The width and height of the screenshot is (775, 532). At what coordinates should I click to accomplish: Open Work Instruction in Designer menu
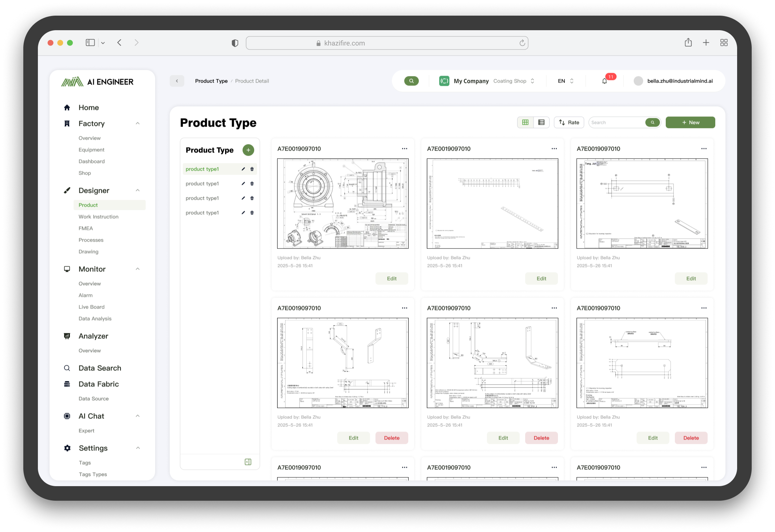click(98, 217)
